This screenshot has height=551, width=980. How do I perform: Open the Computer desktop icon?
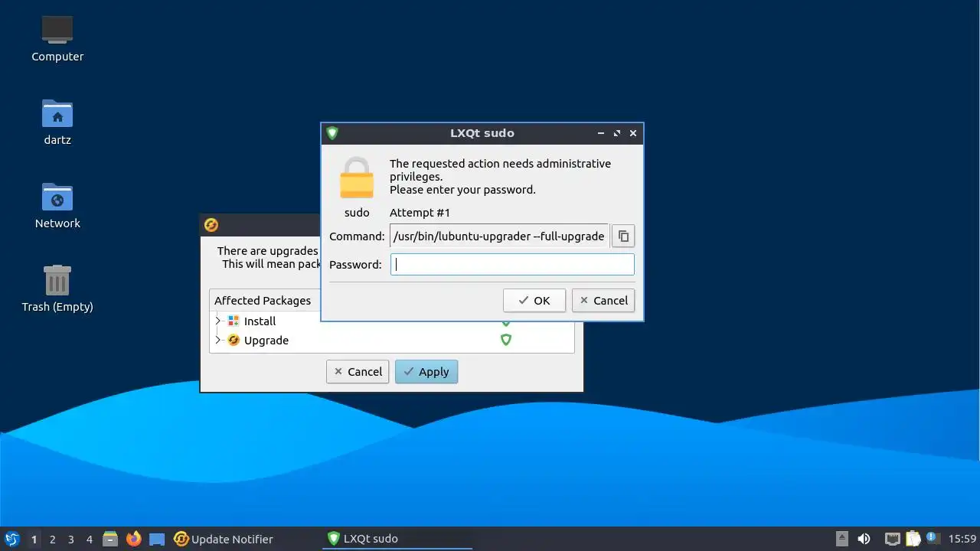pos(57,38)
